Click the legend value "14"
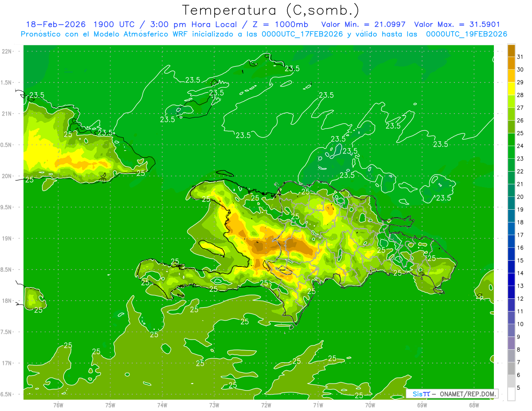The width and height of the screenshot is (532, 411). (x=520, y=273)
